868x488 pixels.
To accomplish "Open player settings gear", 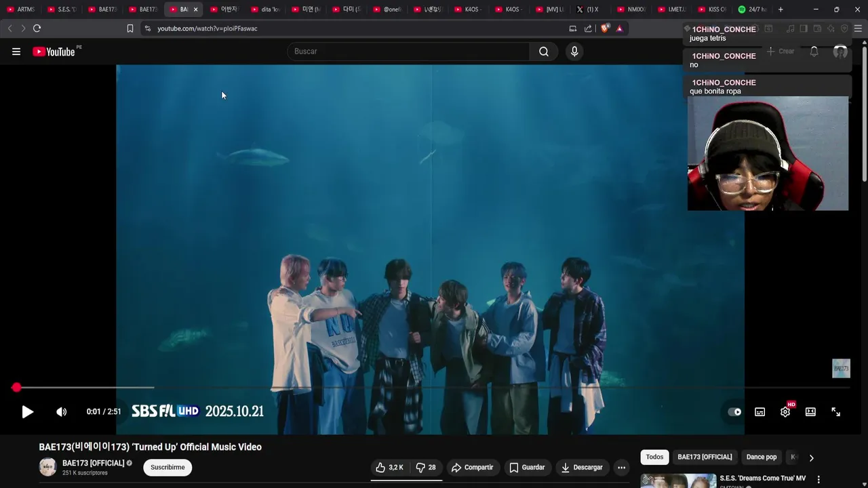I will 785,411.
